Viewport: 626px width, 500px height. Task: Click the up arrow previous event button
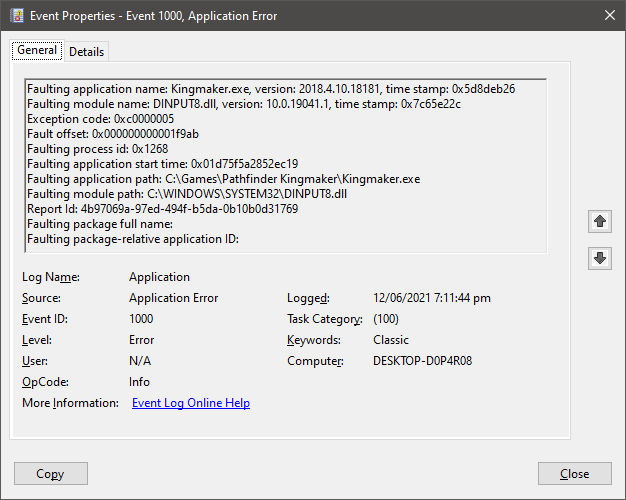(600, 221)
